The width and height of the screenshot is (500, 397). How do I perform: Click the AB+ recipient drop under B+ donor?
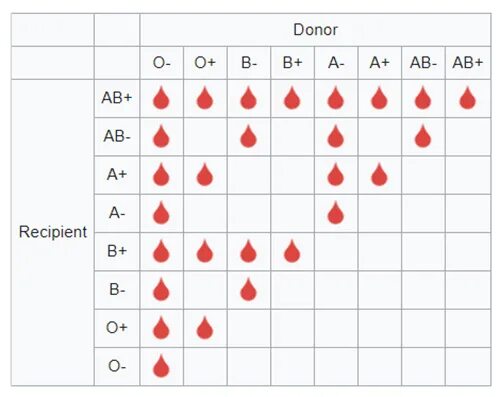tap(292, 98)
